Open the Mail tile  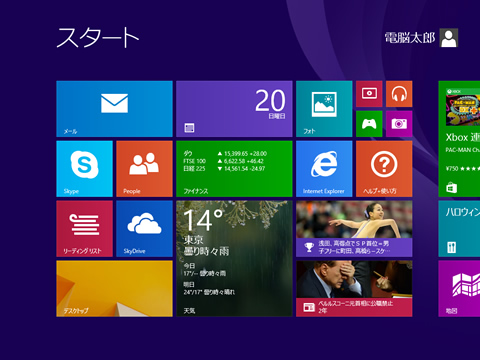pos(114,109)
